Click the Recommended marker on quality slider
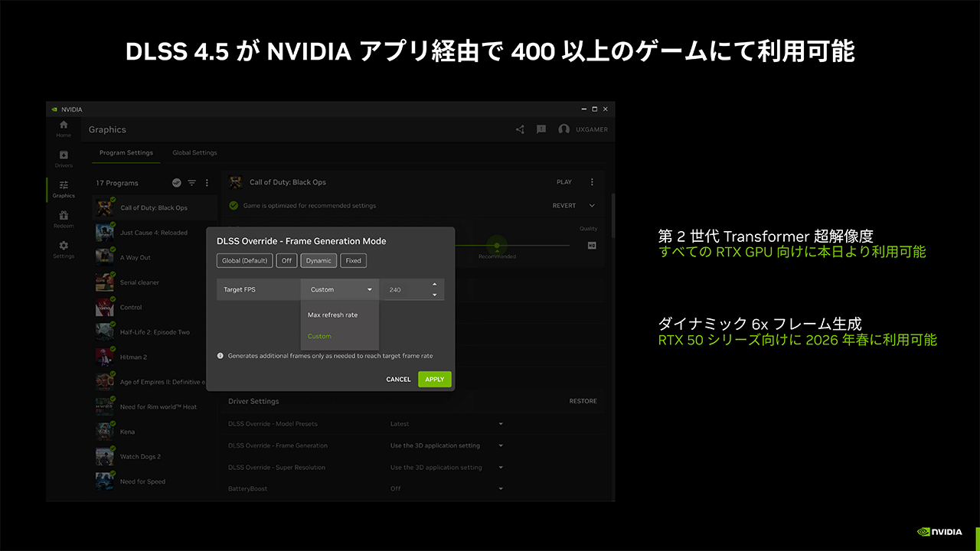 tap(497, 246)
